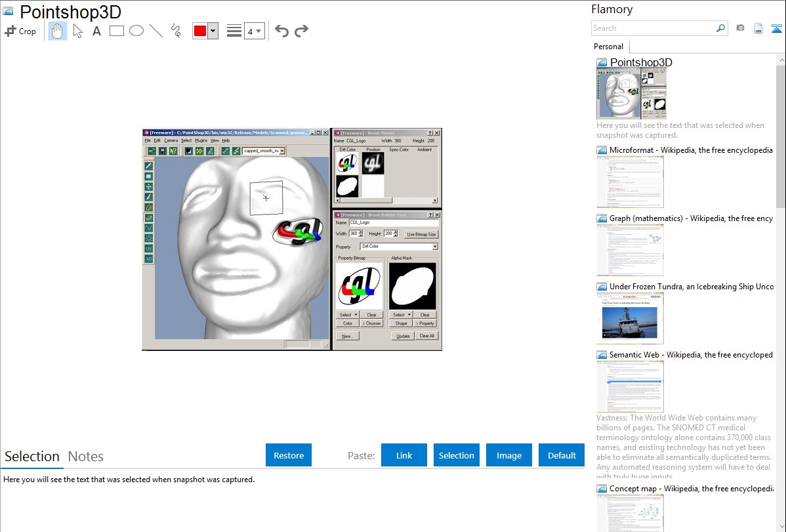The image size is (786, 532).
Task: Select the Crop tool
Action: click(x=20, y=31)
